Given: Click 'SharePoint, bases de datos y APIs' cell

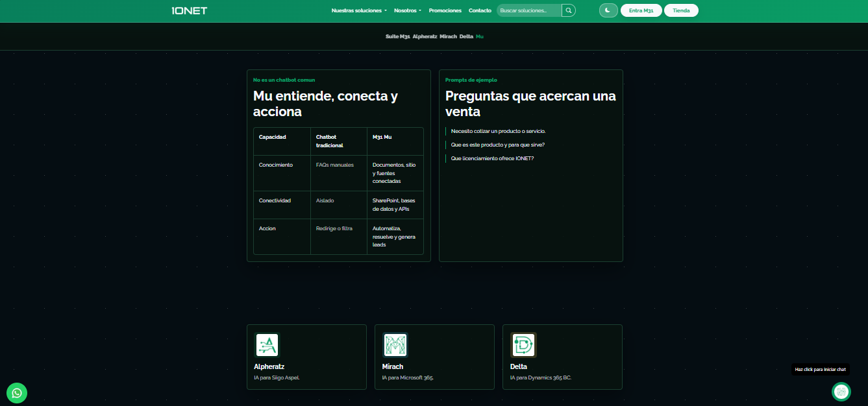Looking at the screenshot, I should pos(394,205).
